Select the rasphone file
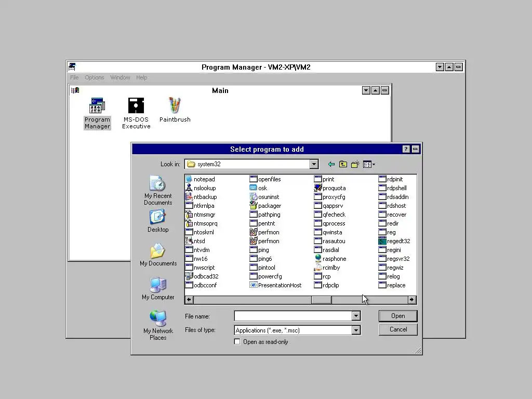The image size is (532, 399). click(330, 259)
